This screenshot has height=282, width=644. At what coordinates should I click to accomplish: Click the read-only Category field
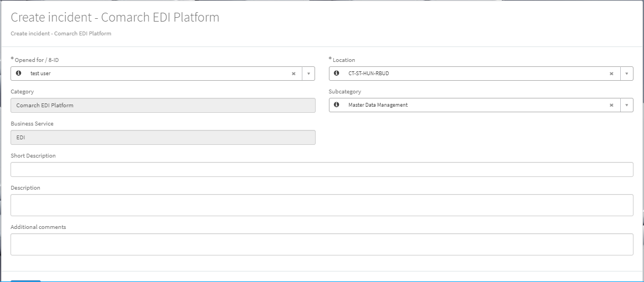click(x=163, y=105)
